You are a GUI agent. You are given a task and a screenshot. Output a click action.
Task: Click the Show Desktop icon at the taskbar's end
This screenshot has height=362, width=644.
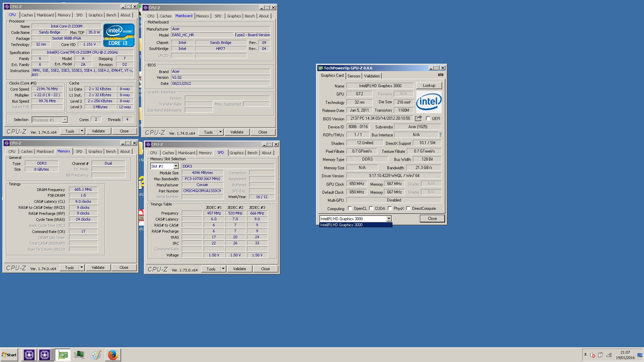[640, 355]
